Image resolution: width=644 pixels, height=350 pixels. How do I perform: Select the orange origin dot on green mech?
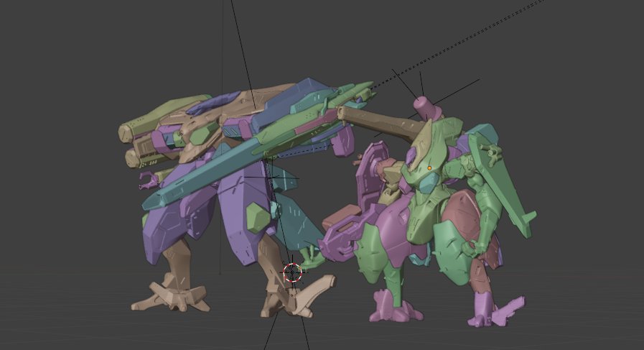pos(429,168)
